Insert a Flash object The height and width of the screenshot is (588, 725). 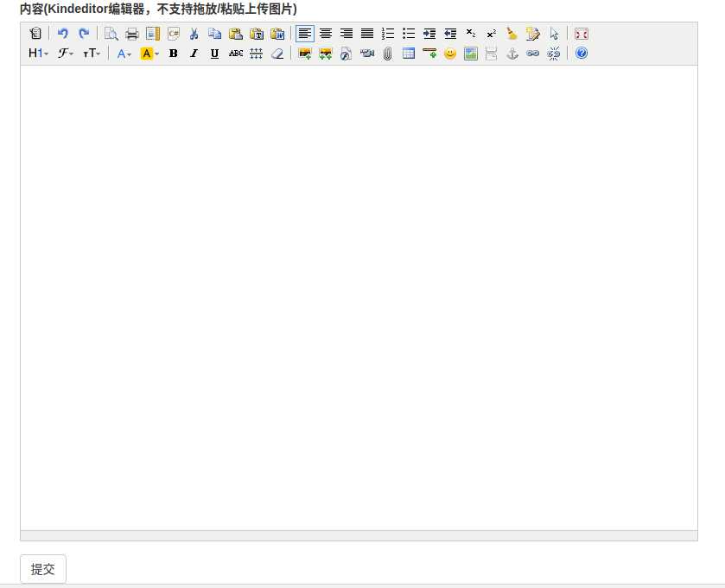pyautogui.click(x=346, y=54)
